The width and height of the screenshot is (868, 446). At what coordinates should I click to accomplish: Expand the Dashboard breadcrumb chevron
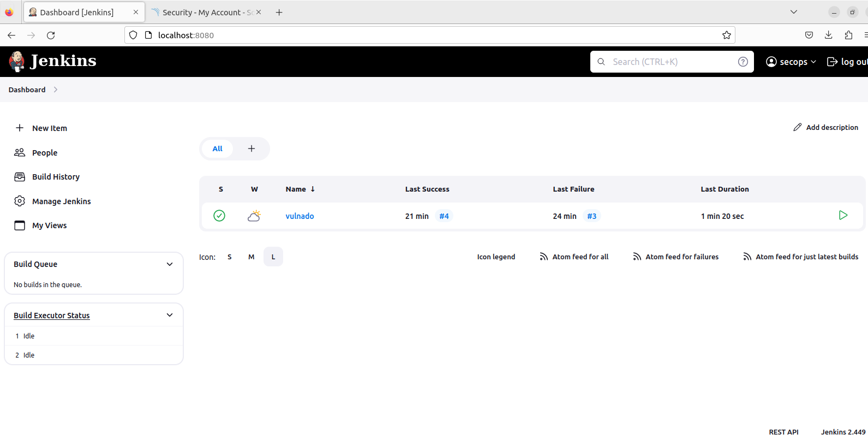[56, 90]
